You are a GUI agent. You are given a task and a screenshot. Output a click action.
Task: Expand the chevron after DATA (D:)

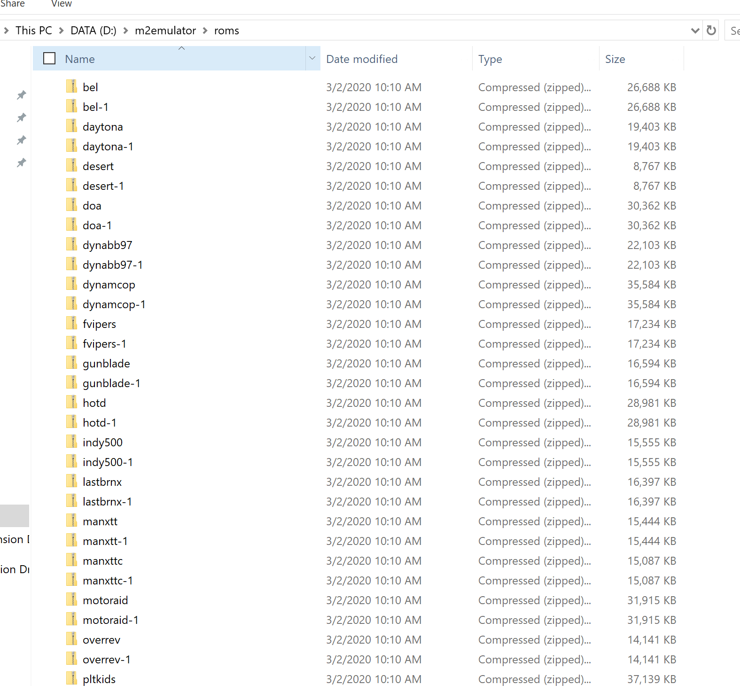tap(125, 31)
